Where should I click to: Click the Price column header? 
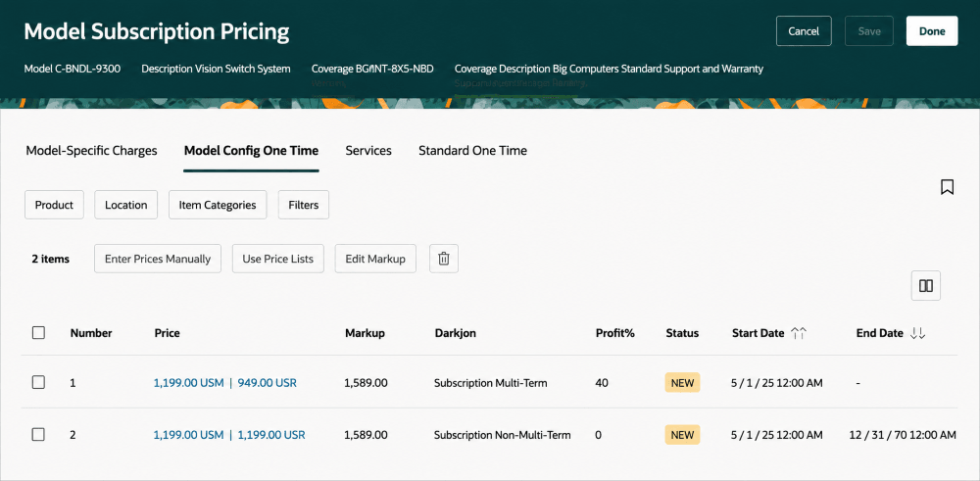point(167,333)
